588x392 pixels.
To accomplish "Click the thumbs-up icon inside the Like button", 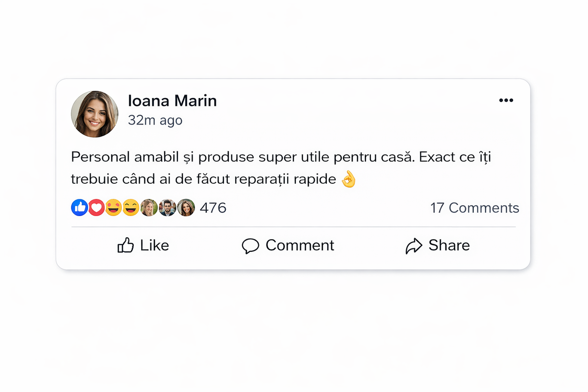I will (126, 245).
